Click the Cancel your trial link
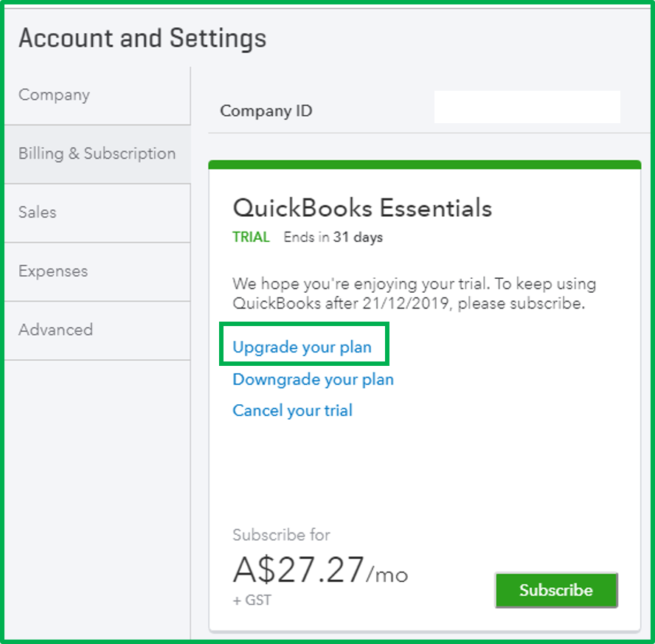 click(292, 411)
